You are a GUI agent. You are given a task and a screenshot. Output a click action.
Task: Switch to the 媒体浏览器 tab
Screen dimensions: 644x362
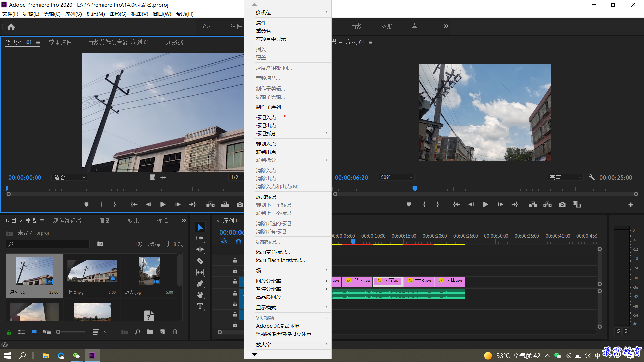point(67,220)
